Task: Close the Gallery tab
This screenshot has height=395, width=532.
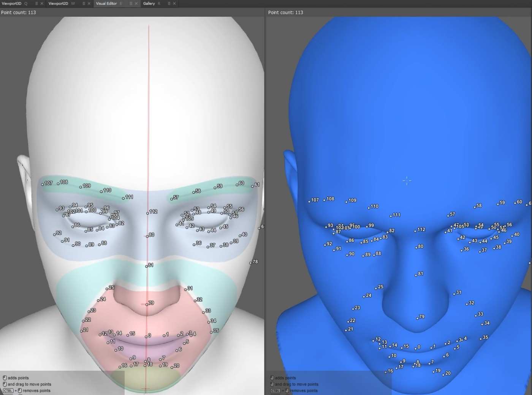Action: coord(174,3)
